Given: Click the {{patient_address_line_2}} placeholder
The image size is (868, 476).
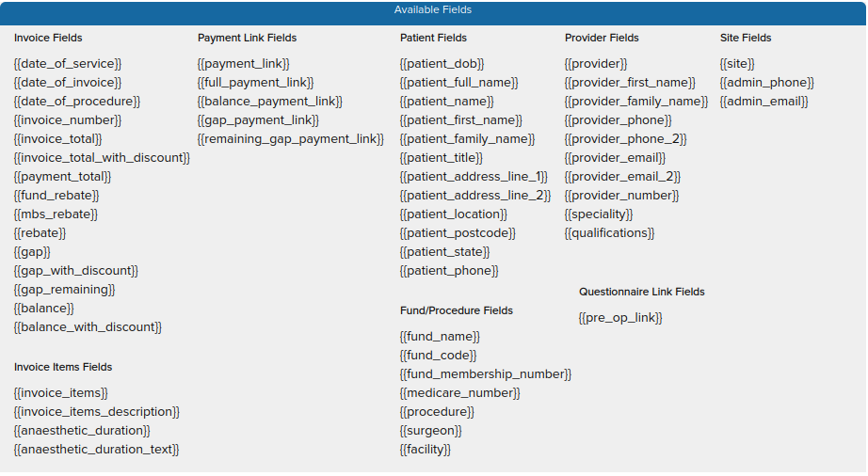Looking at the screenshot, I should pos(475,196).
